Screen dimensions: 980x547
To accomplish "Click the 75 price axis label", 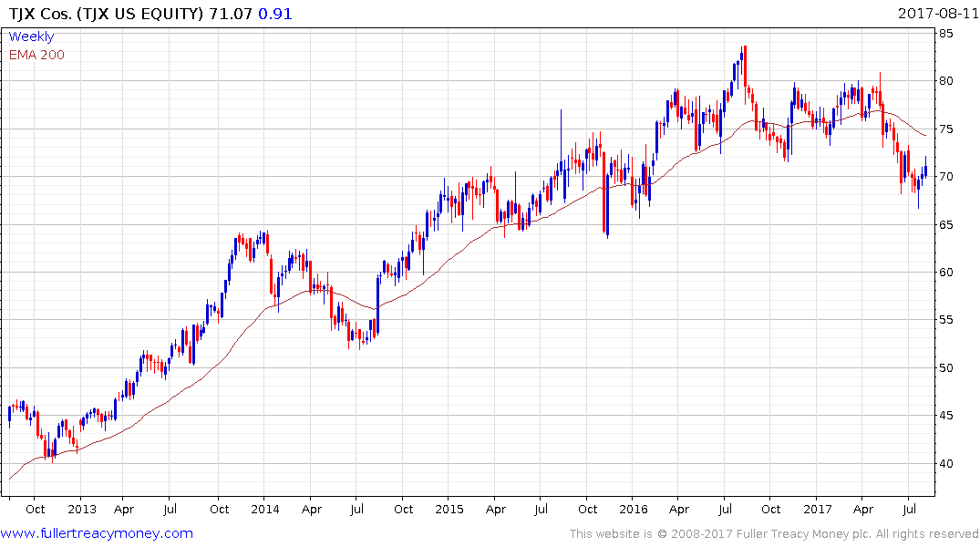I will 946,129.
